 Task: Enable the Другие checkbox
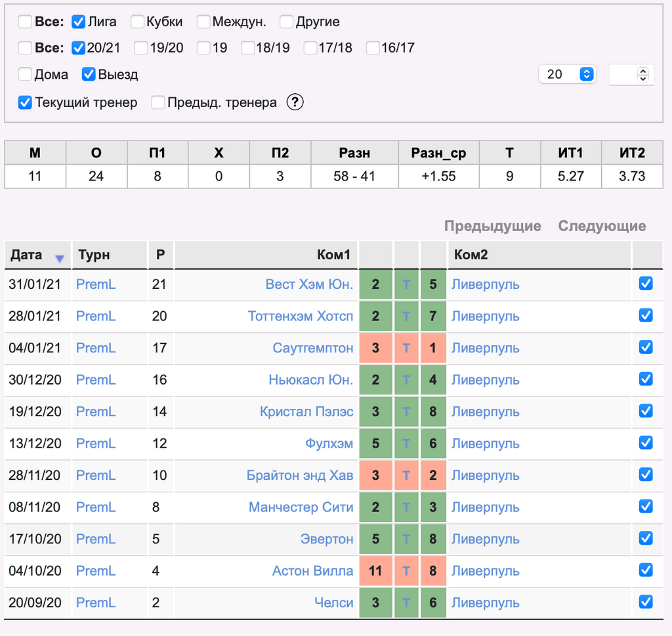[286, 22]
